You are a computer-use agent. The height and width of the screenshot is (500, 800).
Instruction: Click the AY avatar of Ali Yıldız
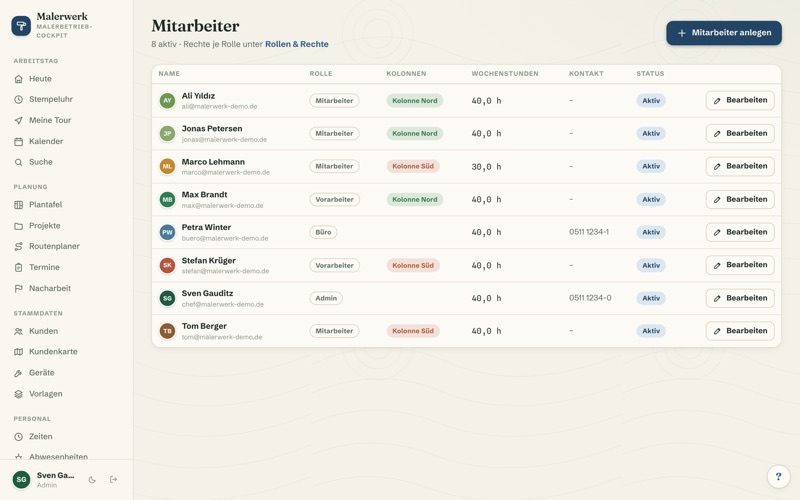point(167,101)
